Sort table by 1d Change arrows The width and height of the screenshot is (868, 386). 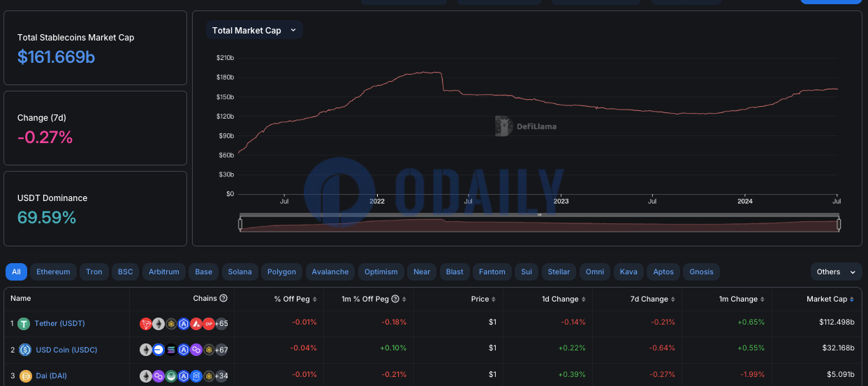point(584,299)
